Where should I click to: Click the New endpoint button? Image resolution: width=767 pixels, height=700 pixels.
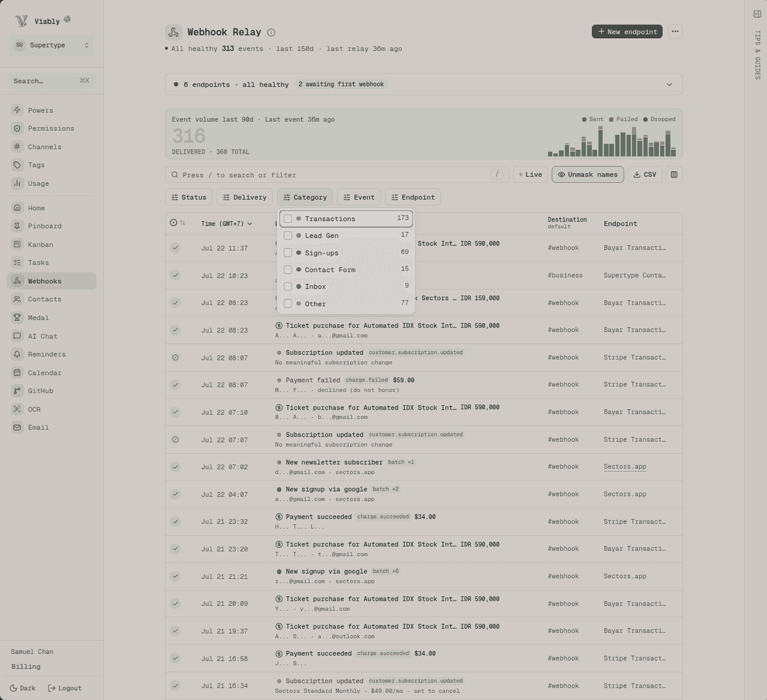point(627,31)
